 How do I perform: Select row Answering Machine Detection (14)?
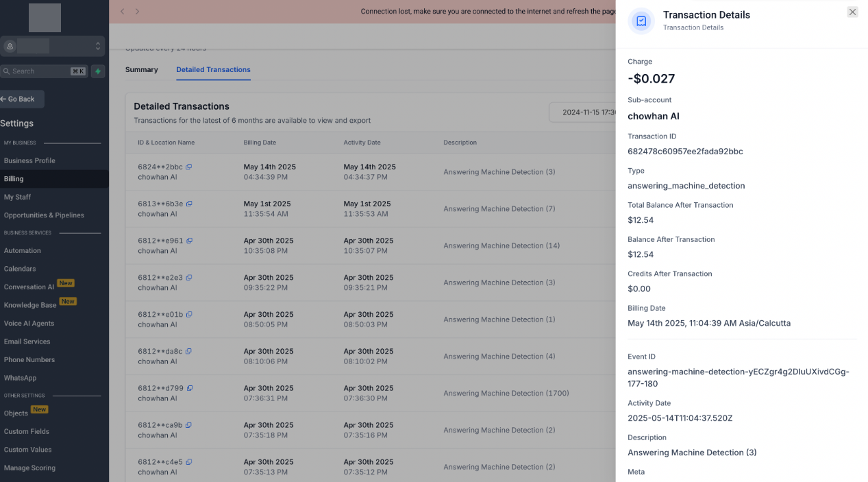[371, 245]
